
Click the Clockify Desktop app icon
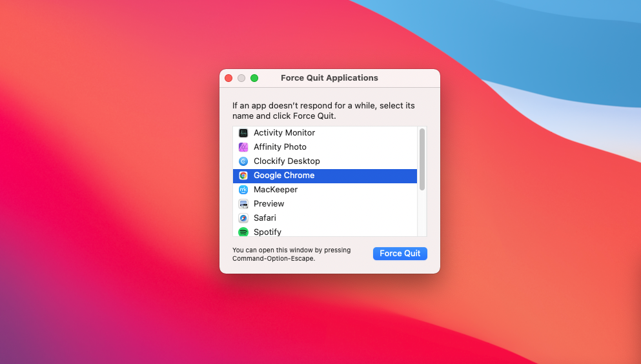243,161
